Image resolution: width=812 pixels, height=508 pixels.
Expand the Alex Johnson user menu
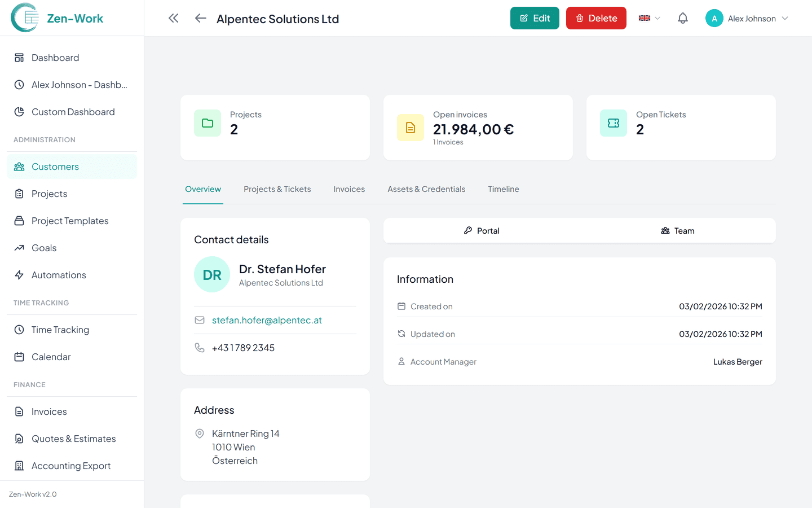(747, 19)
